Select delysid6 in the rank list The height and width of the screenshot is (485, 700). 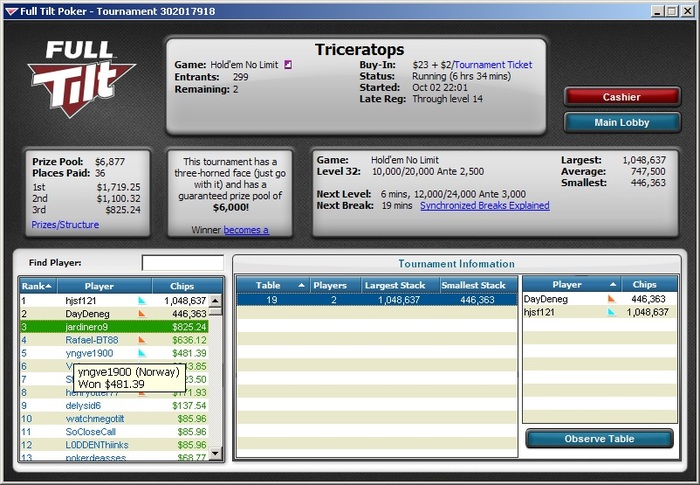pos(114,406)
